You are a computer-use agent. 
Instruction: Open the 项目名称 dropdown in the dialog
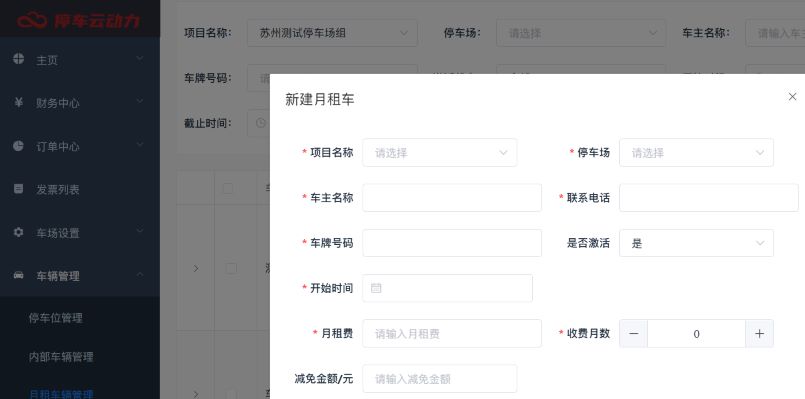click(x=439, y=153)
